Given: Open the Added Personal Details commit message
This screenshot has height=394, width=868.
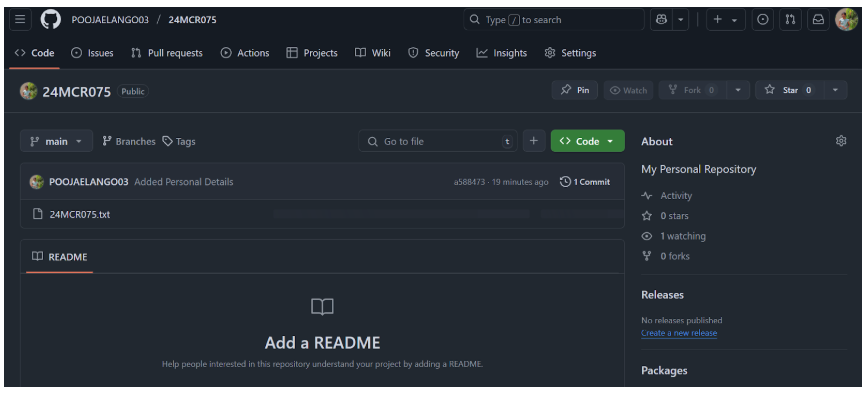Looking at the screenshot, I should pos(184,182).
